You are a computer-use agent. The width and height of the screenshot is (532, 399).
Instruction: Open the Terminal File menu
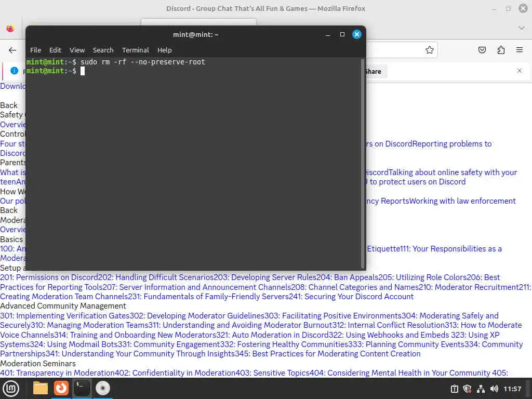coord(36,50)
